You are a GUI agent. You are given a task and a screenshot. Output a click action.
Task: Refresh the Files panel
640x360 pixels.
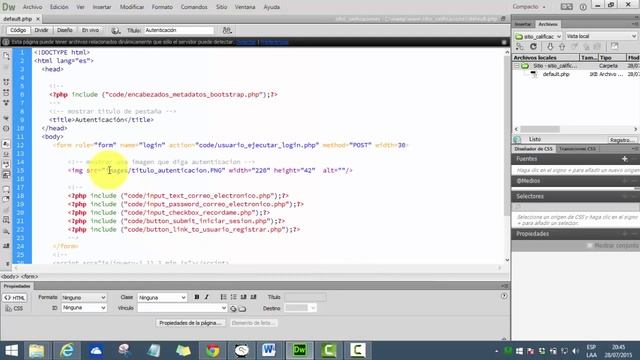coord(533,47)
